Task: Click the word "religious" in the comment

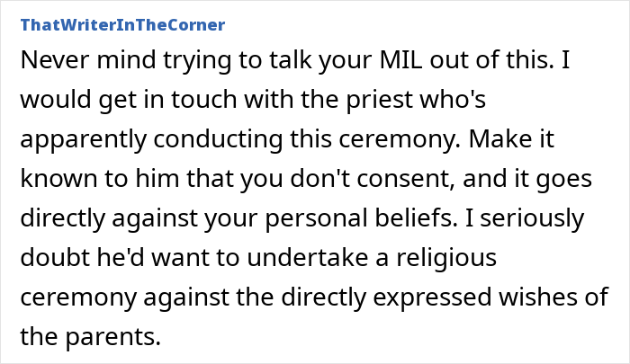Action: 446,259
